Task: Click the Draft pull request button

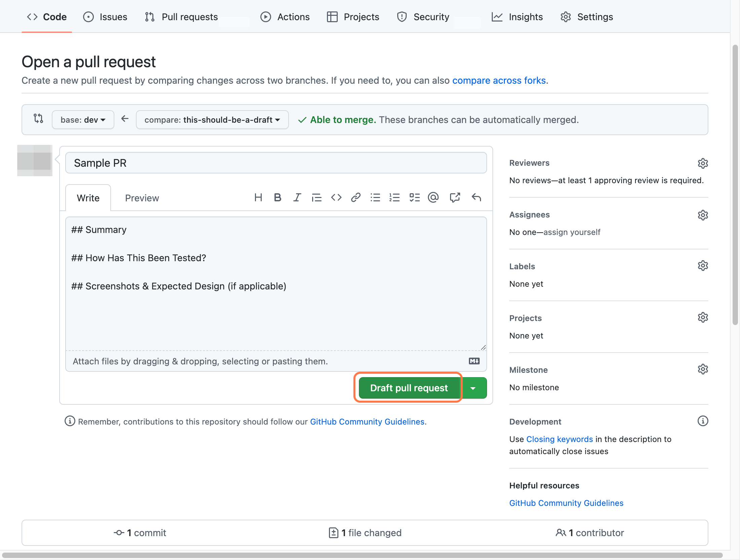Action: [409, 388]
